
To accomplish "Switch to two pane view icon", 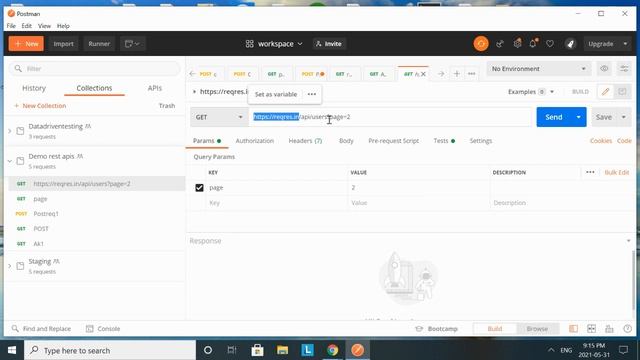I will 591,329.
